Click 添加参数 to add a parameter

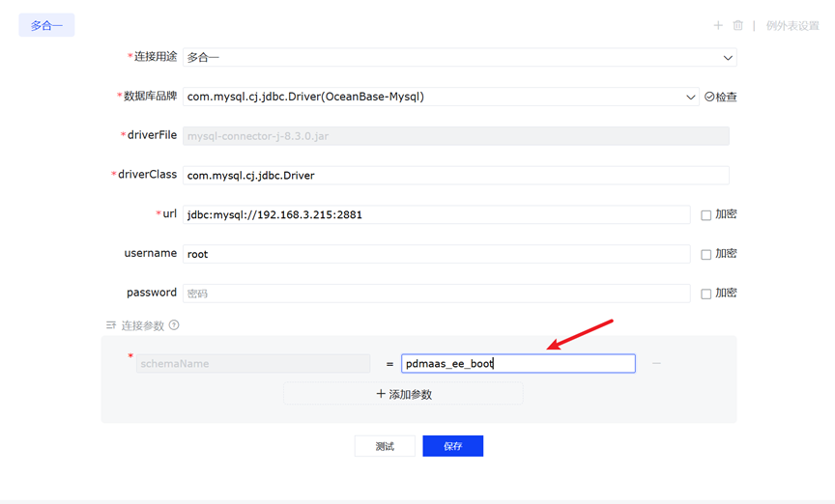pos(404,394)
